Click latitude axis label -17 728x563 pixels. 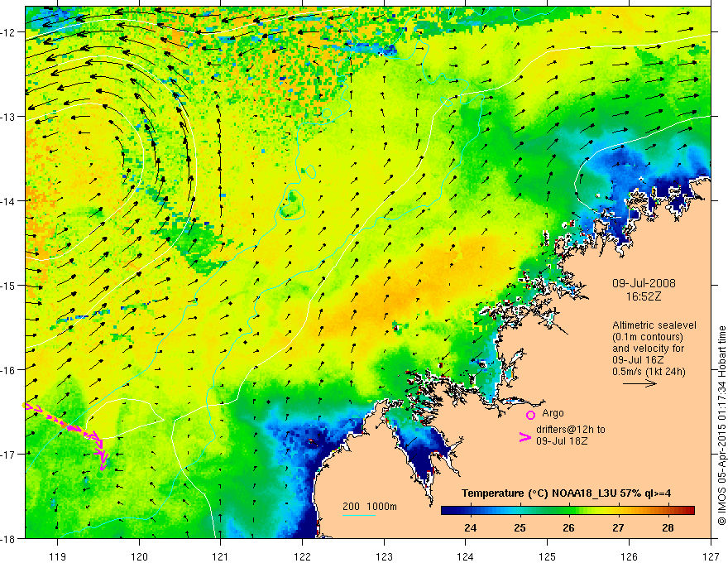click(x=8, y=455)
